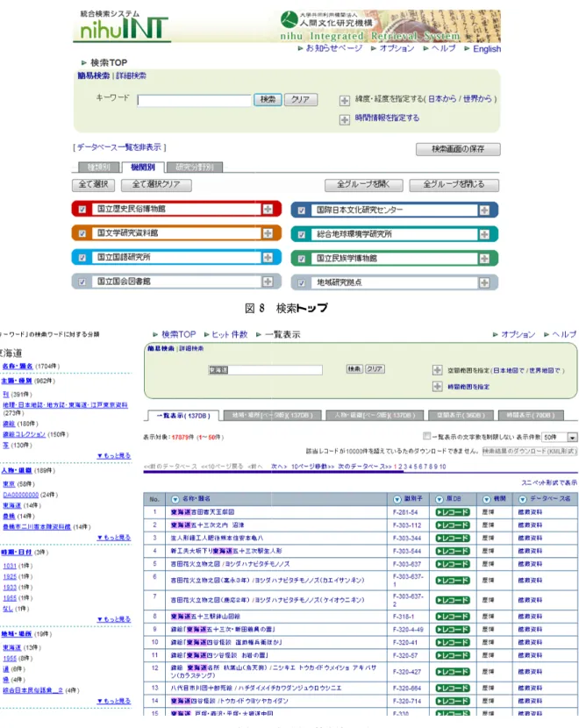This screenshot has width=579, height=728.
Task: Focus the キーワード input field
Action: [194, 100]
